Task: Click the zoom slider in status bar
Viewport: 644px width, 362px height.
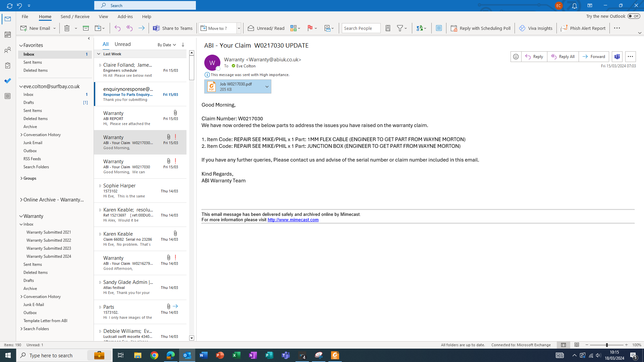Action: 606,345
